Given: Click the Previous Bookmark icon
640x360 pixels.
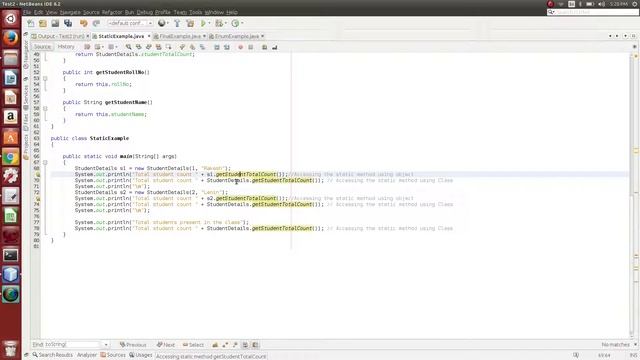Looking at the screenshot, I should 182,47.
